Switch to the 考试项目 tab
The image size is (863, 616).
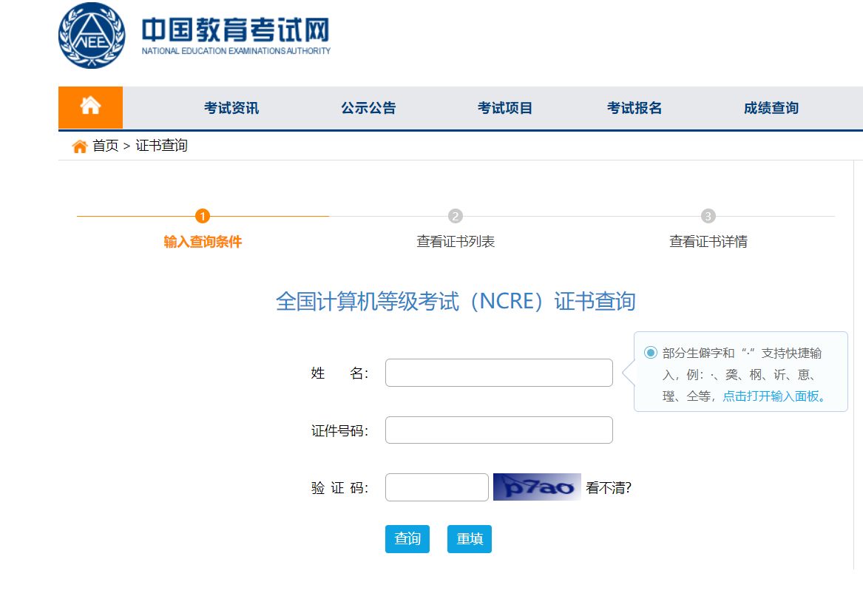(504, 107)
